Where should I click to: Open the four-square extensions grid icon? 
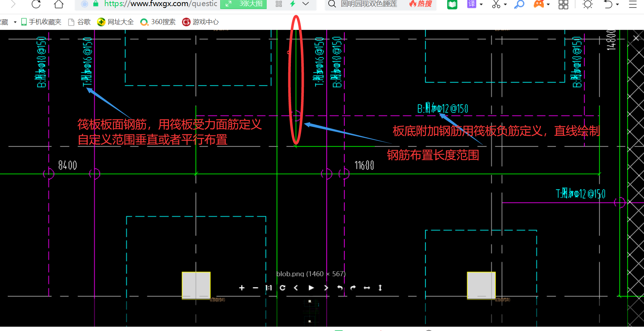coord(563,4)
